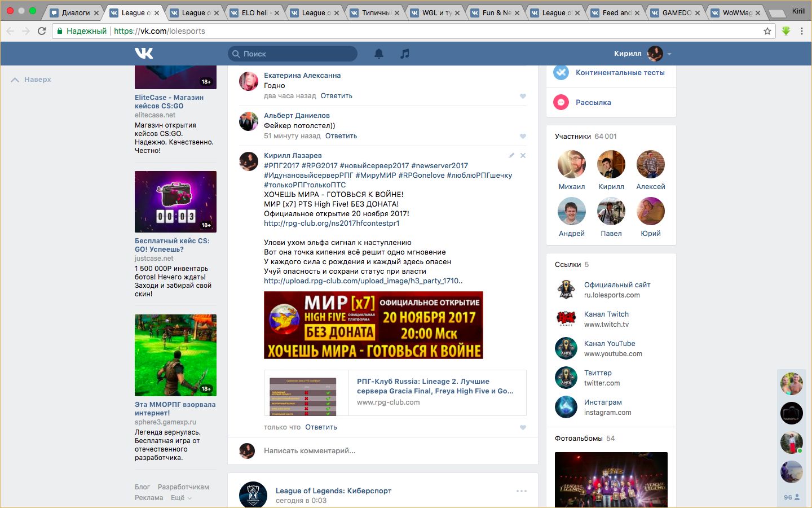Click the #РПГ2017 hashtag
The image size is (812, 508).
coord(281,166)
